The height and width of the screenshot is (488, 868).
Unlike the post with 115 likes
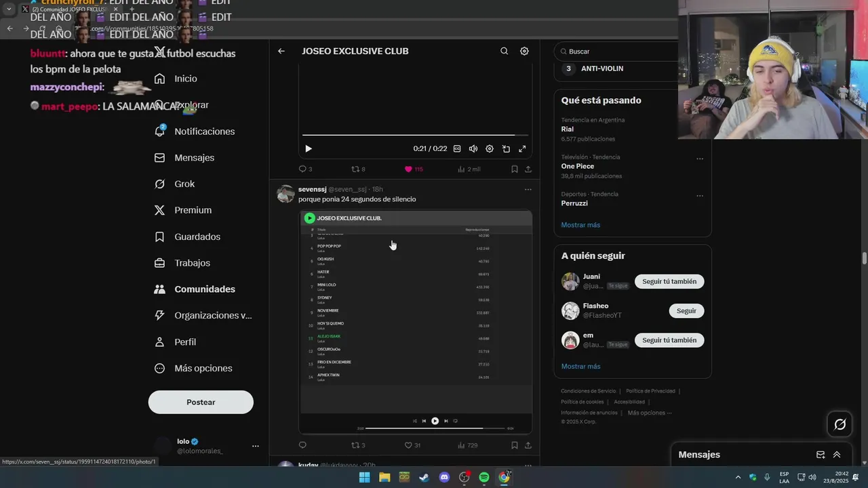coord(414,169)
